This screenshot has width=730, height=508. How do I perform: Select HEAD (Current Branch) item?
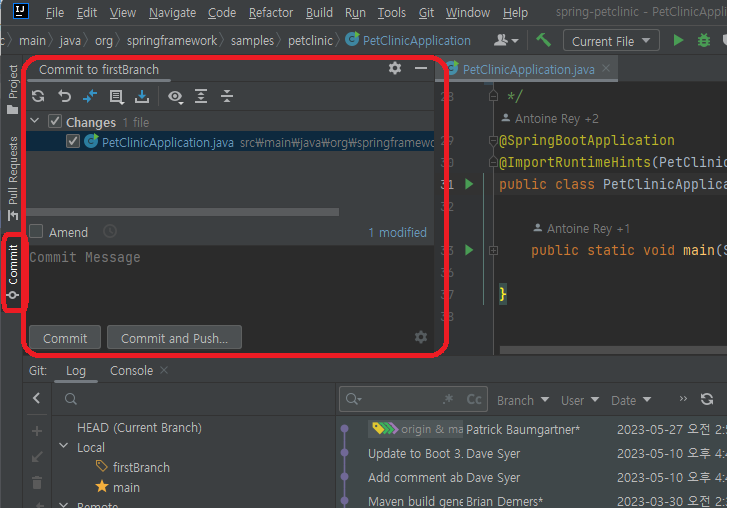pyautogui.click(x=139, y=427)
